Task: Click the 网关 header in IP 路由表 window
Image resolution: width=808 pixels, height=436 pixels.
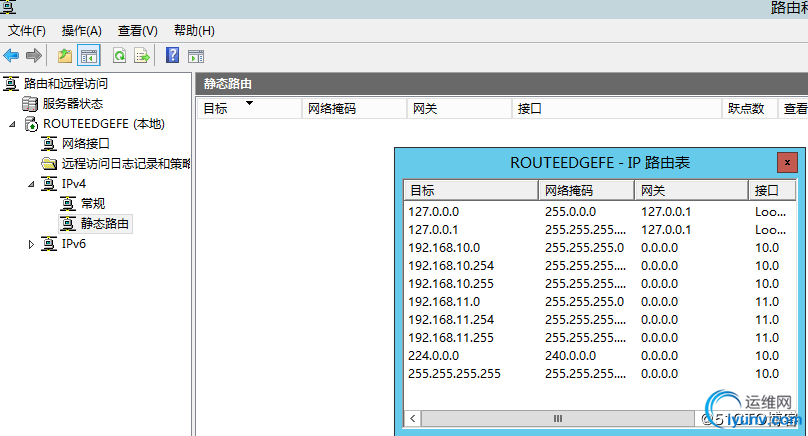Action: pos(692,190)
